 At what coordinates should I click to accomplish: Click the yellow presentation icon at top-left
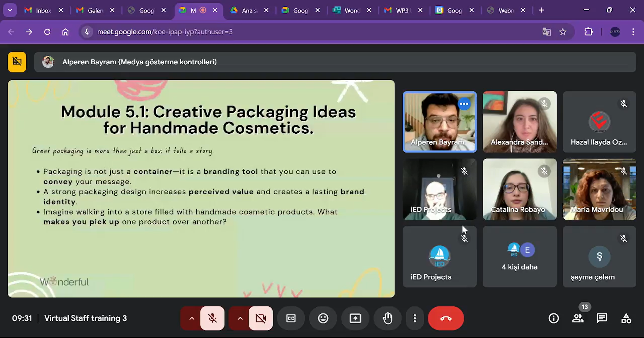[x=17, y=62]
